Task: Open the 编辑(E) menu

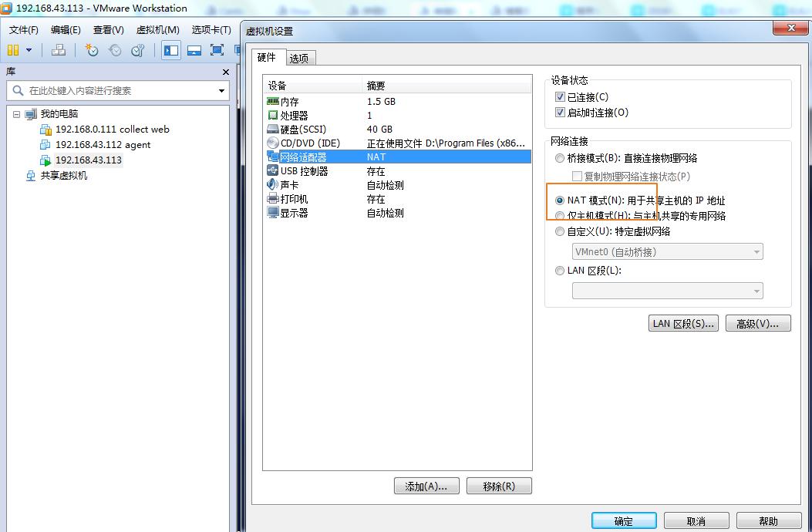Action: pyautogui.click(x=66, y=30)
